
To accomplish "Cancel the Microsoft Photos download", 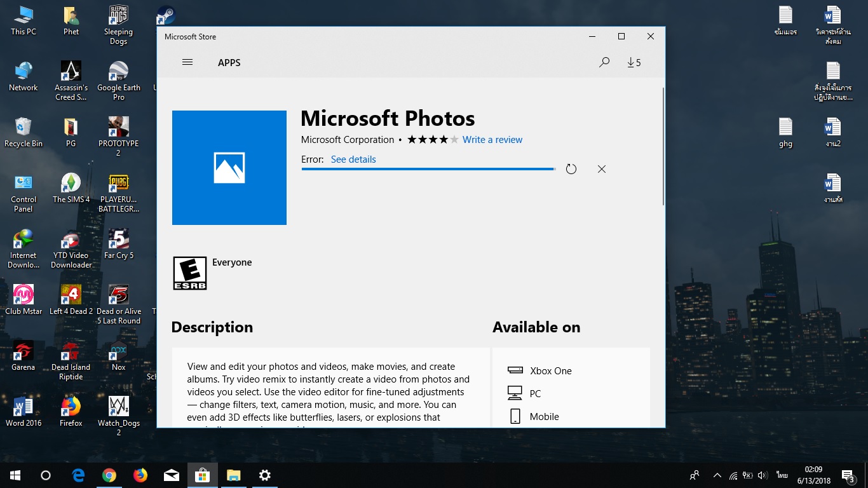I will click(602, 169).
